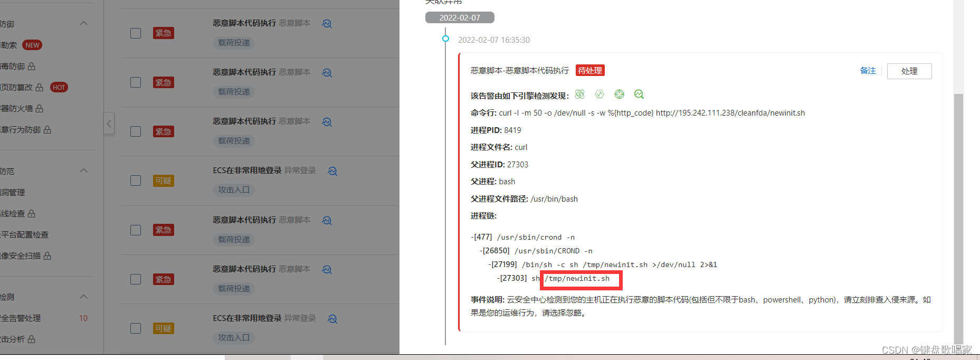Collapse the 防御 sidebar section chevron
Image resolution: width=980 pixels, height=360 pixels.
point(83,23)
